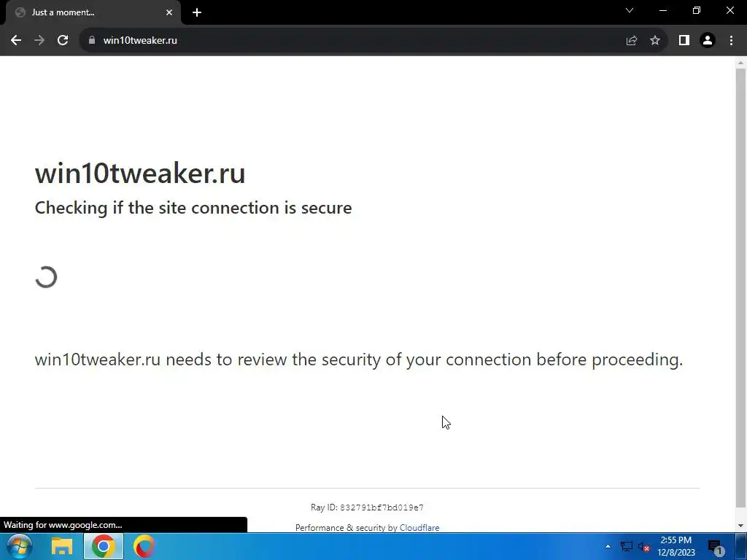Click the Ray ID value text
The image size is (747, 560).
point(382,507)
